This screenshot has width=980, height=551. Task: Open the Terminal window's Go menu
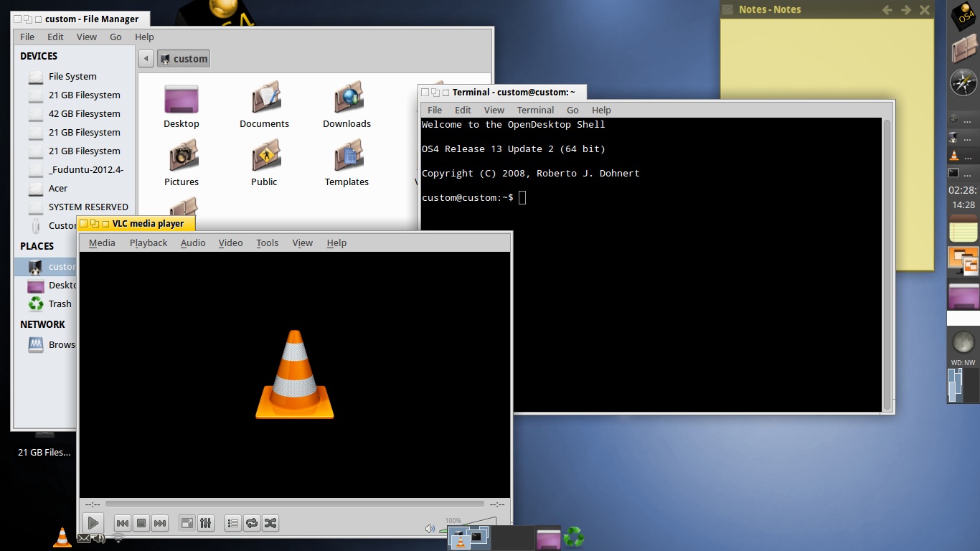pyautogui.click(x=573, y=110)
